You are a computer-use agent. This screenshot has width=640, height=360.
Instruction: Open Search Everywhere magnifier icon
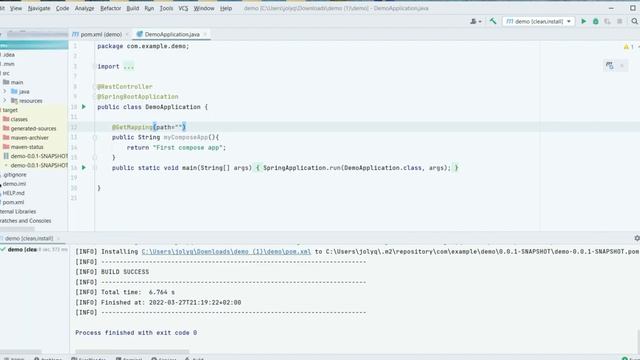(634, 21)
